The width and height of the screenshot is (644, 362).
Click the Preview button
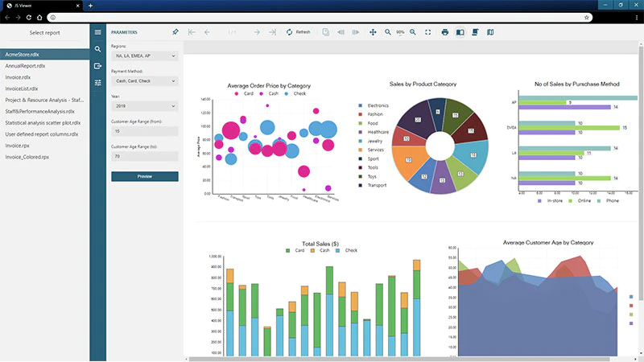pos(145,176)
